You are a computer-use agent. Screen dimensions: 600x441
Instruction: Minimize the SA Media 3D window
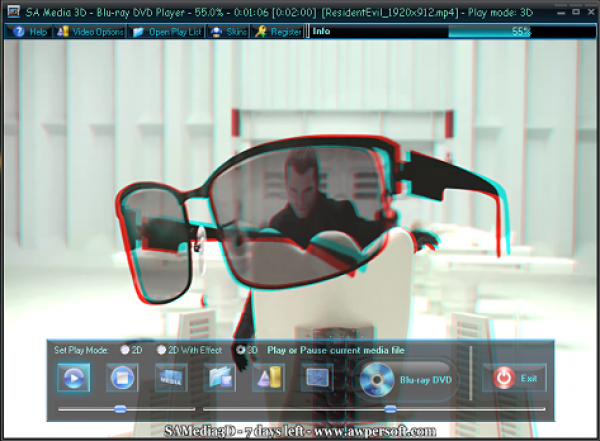(x=561, y=12)
